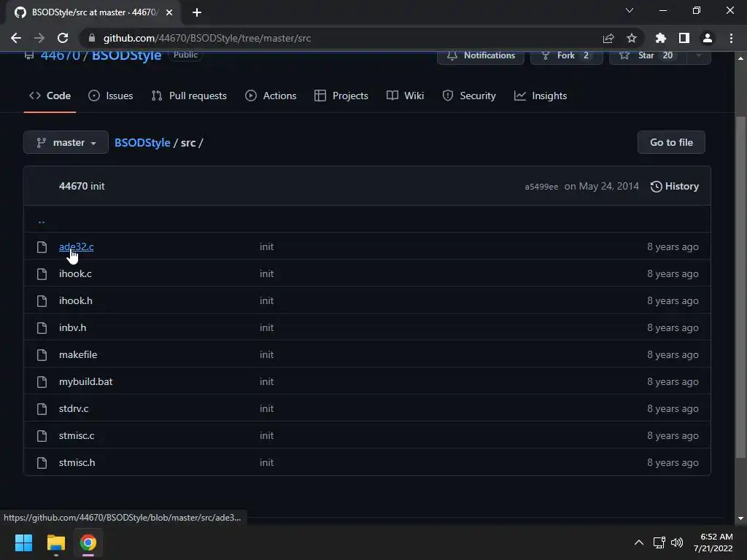Click the History clock icon
The height and width of the screenshot is (560, 747).
click(x=656, y=187)
